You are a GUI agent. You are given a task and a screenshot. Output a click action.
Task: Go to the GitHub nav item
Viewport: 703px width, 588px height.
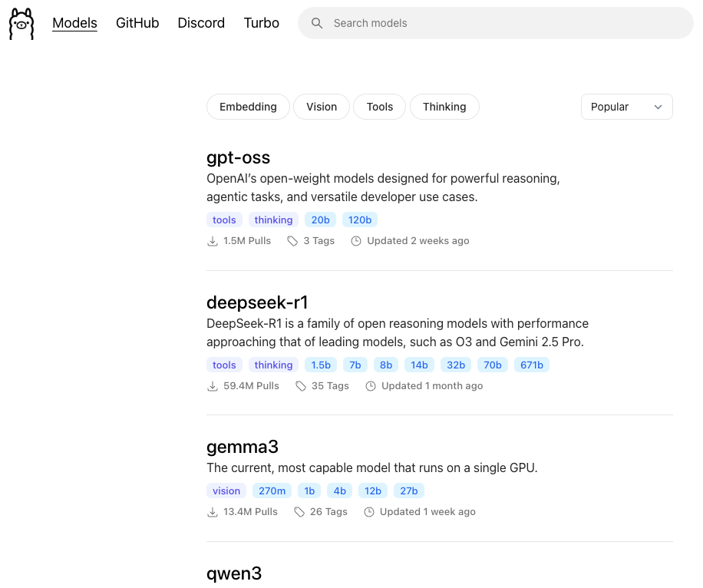(x=137, y=23)
